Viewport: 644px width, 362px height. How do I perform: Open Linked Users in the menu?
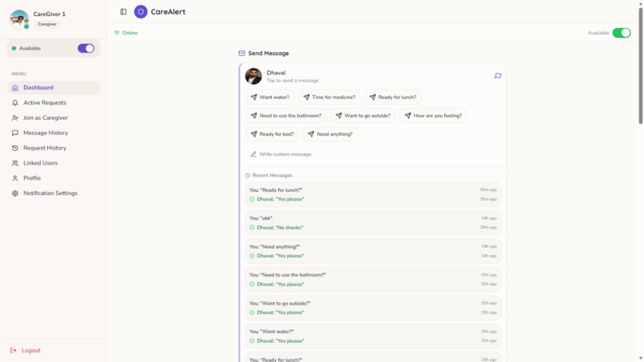54,163
